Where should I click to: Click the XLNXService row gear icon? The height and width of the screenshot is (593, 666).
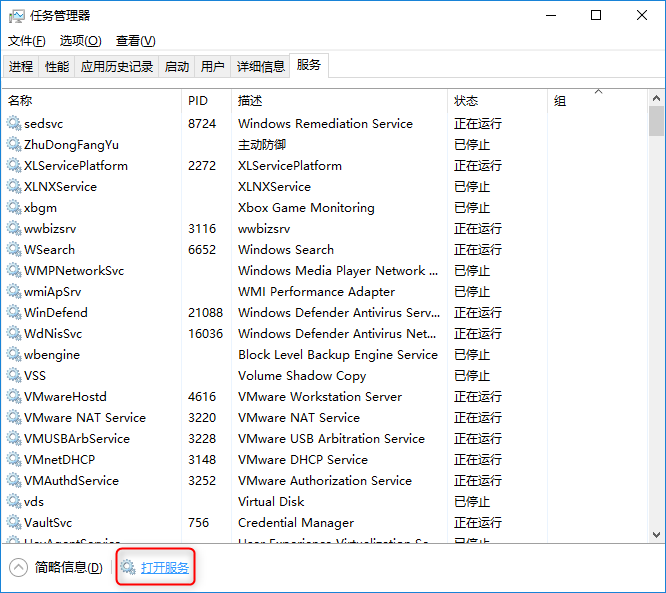point(14,186)
